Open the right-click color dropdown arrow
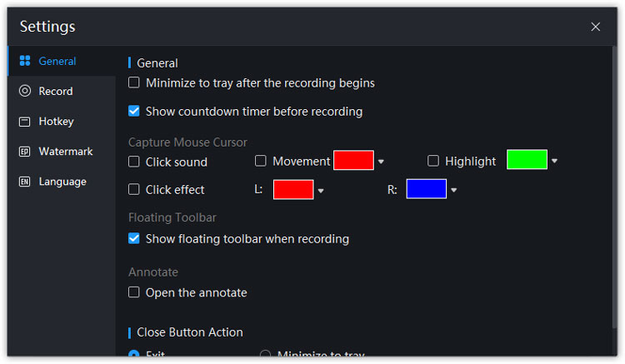 coord(453,190)
